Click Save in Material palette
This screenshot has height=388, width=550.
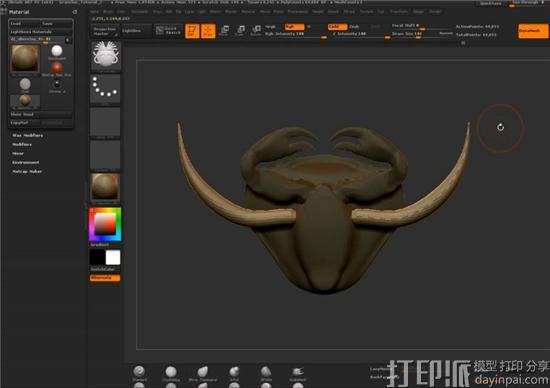click(56, 24)
